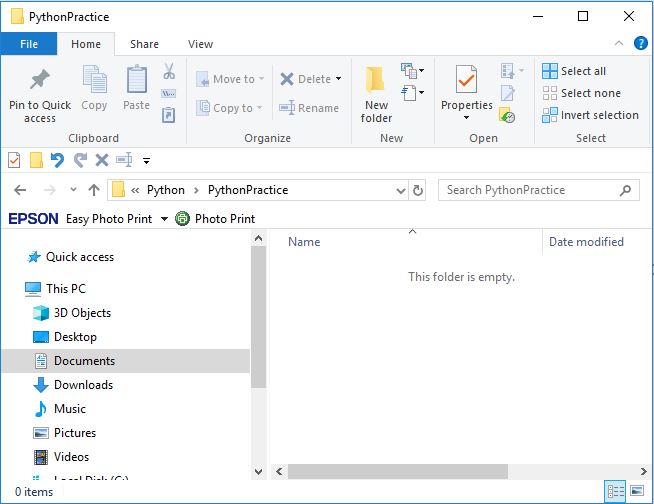Click the History icon in Open group

[x=507, y=116]
